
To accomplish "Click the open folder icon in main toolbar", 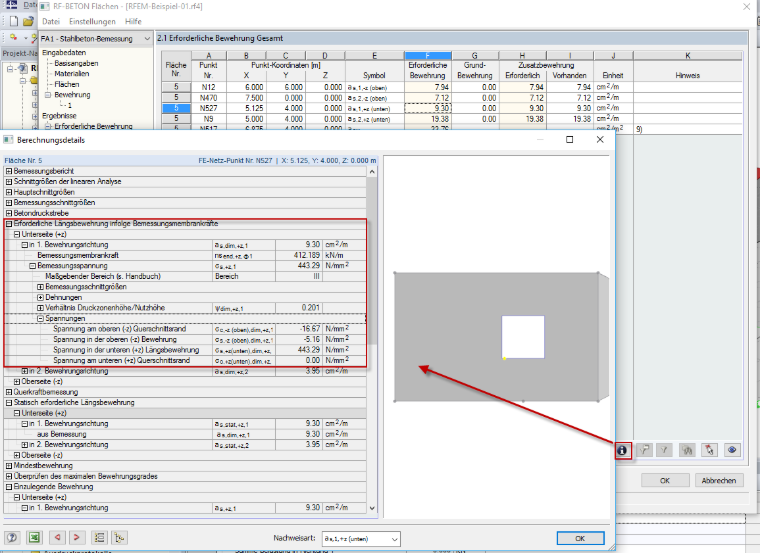I will point(28,21).
